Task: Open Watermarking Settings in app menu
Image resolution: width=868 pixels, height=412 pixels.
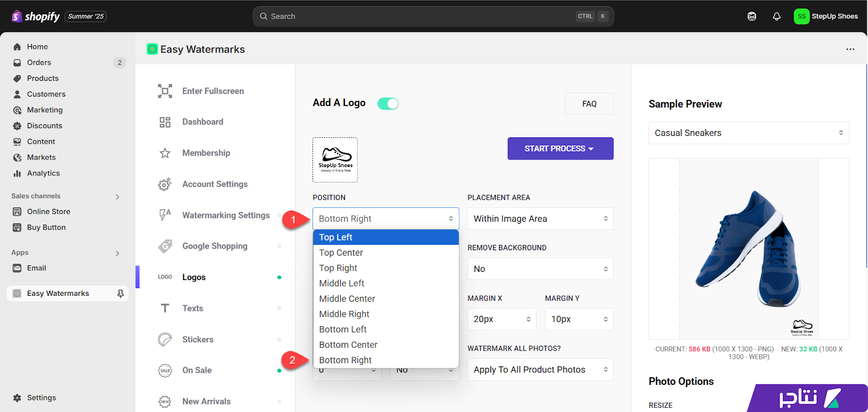Action: click(226, 215)
